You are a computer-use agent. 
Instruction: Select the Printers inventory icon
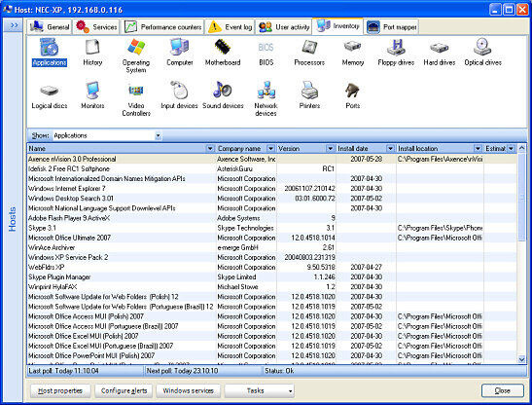pos(309,95)
